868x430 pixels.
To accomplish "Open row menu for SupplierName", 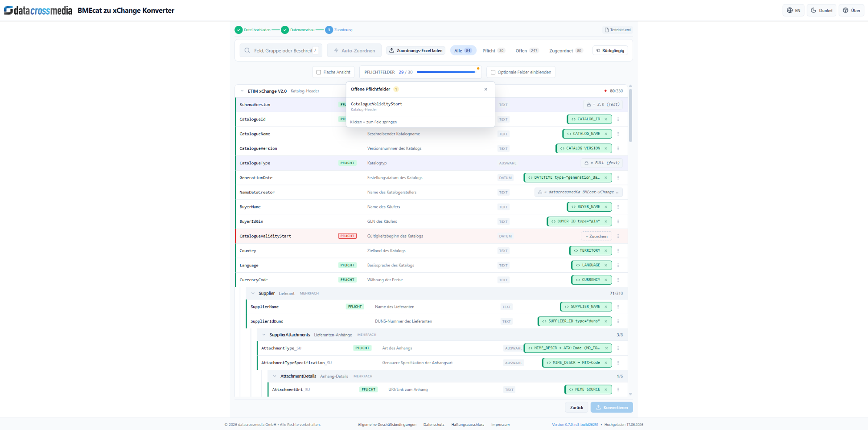I will coord(618,307).
